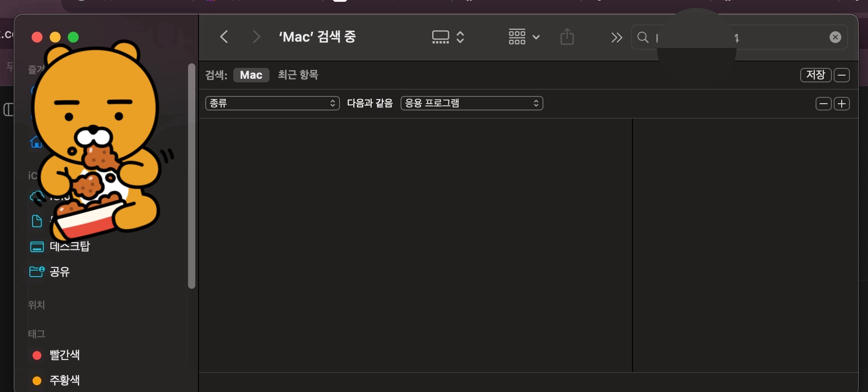Click the magnifier search icon

pos(643,37)
